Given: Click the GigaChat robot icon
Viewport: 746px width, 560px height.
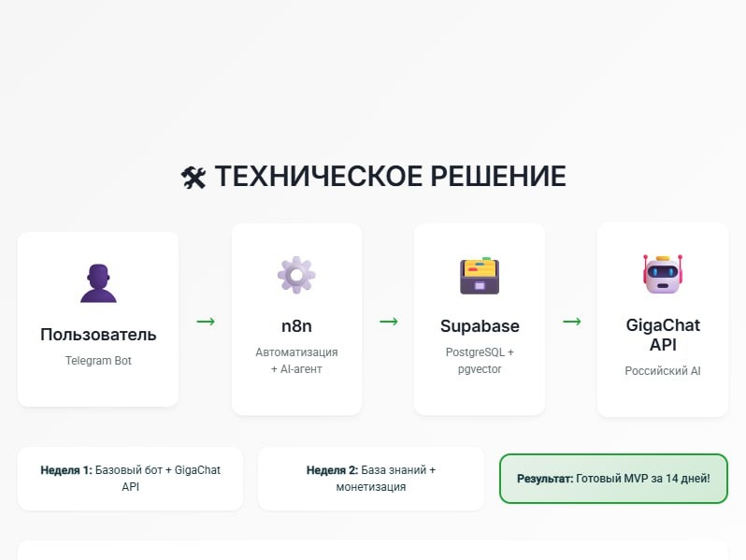Looking at the screenshot, I should [663, 274].
